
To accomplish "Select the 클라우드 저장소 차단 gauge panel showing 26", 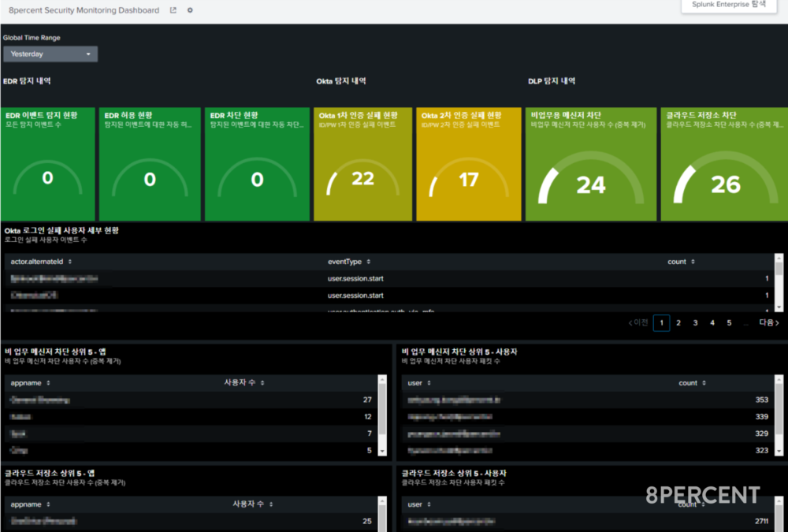I will click(x=723, y=164).
